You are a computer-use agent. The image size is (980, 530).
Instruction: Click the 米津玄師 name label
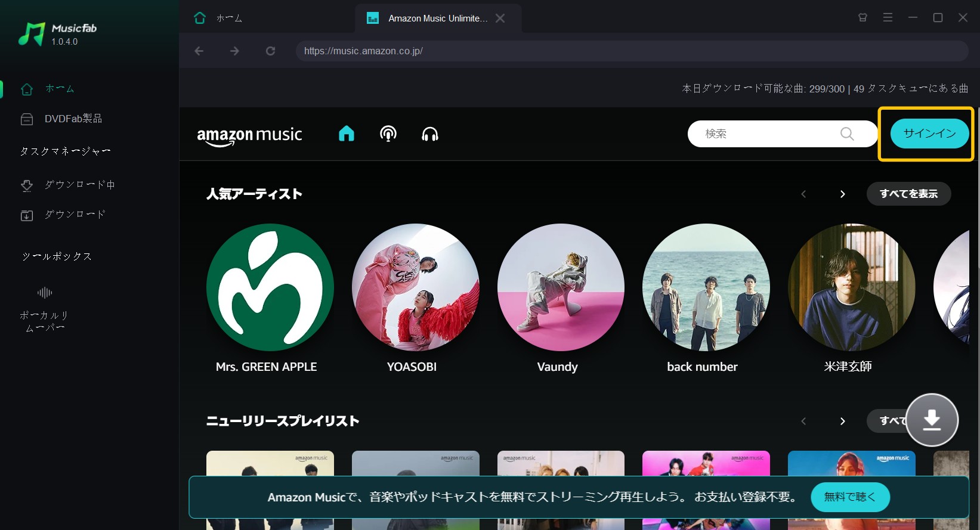pos(848,367)
